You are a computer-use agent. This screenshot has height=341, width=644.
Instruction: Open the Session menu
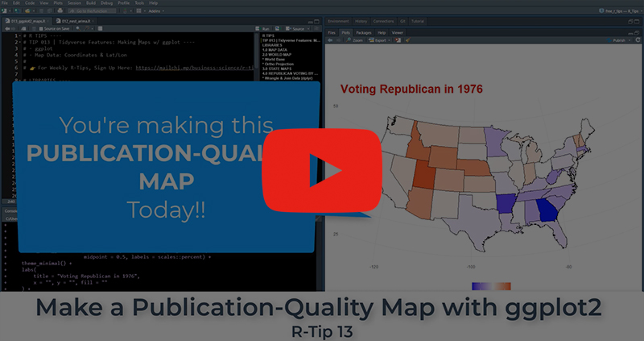pyautogui.click(x=74, y=3)
